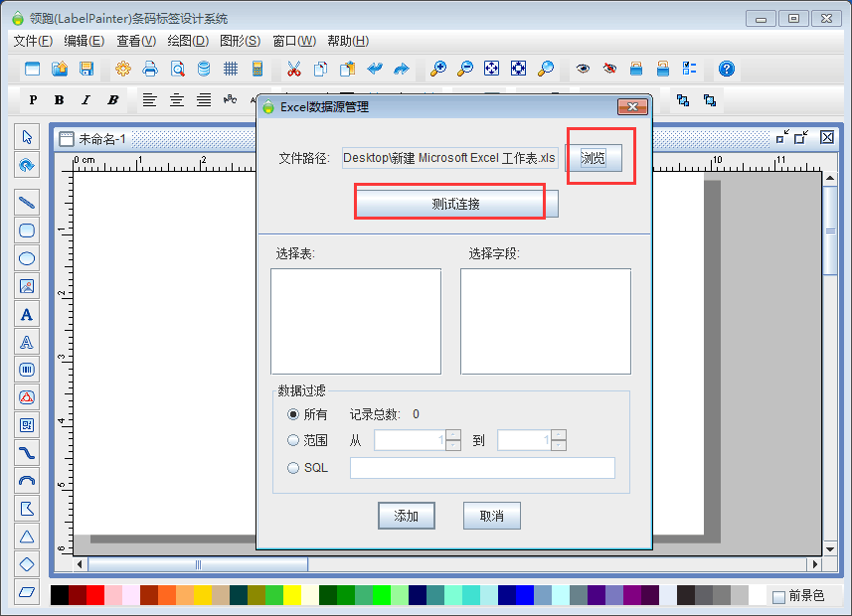
Task: Click the 添加 button
Action: coord(407,516)
